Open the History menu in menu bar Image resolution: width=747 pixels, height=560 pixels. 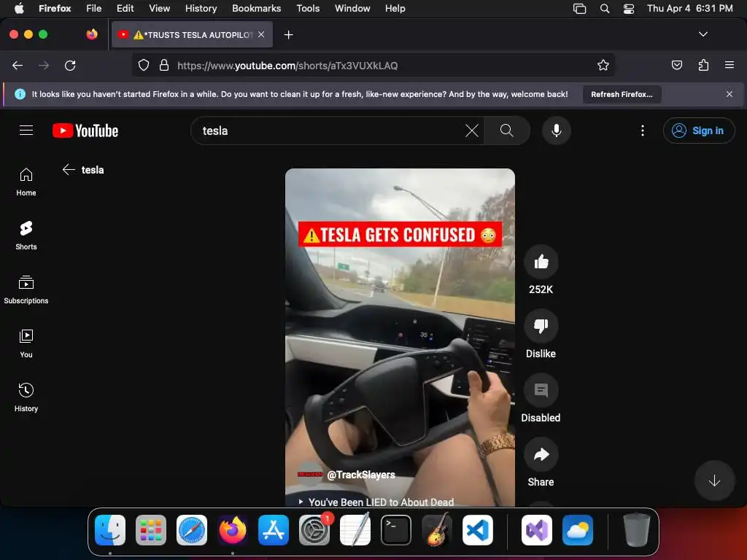(x=201, y=8)
